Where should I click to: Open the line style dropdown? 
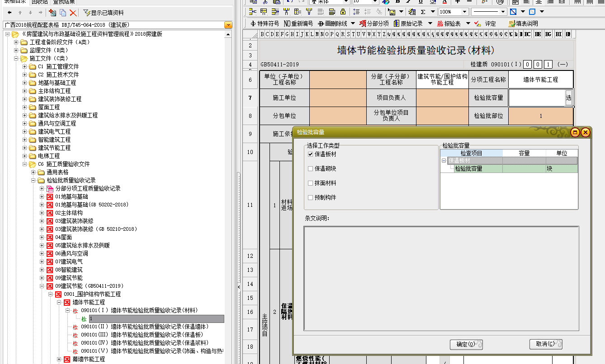pos(503,12)
